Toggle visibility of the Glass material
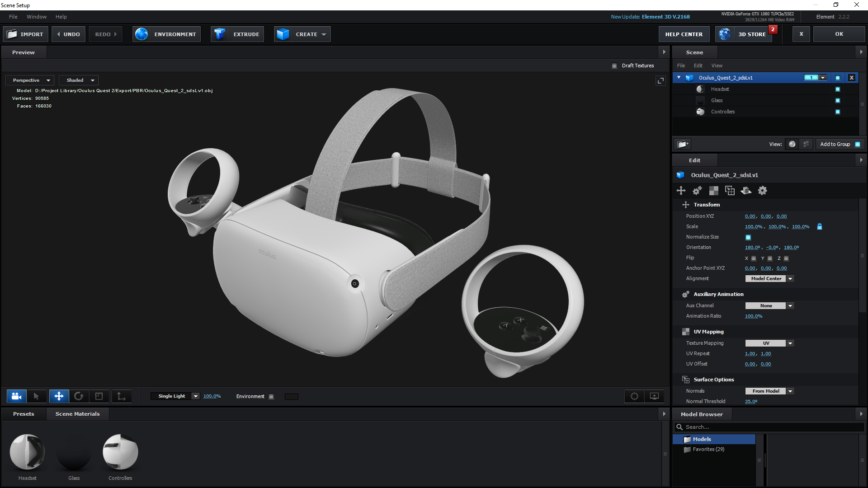The width and height of the screenshot is (868, 488). pyautogui.click(x=837, y=101)
